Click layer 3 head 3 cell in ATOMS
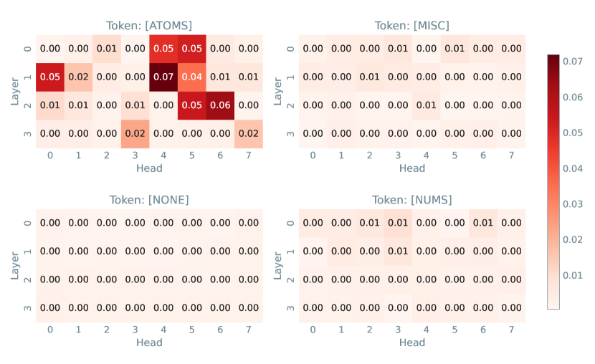Image resolution: width=595 pixels, height=364 pixels. point(135,134)
